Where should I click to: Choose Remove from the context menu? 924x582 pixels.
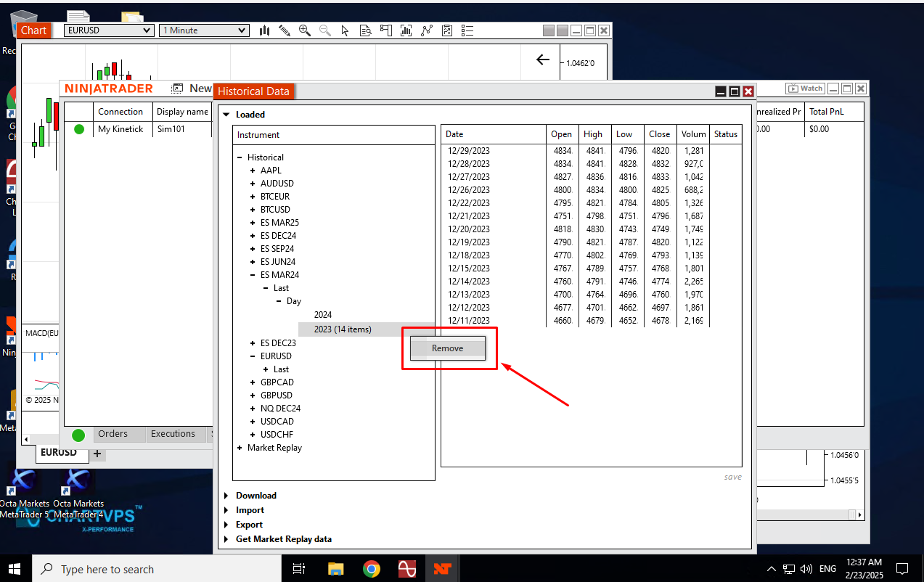(x=447, y=348)
